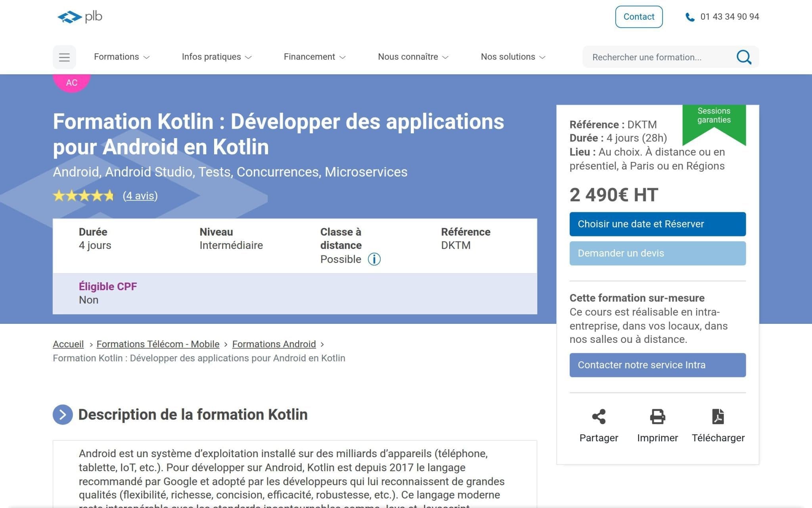Click the info icon beside Possible
Viewport: 812px width, 508px height.
point(374,259)
